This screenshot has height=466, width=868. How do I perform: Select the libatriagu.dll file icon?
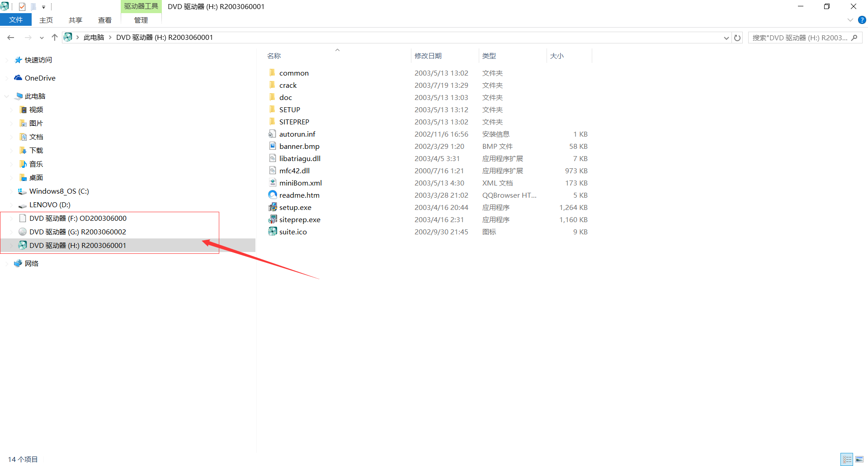[x=272, y=158]
